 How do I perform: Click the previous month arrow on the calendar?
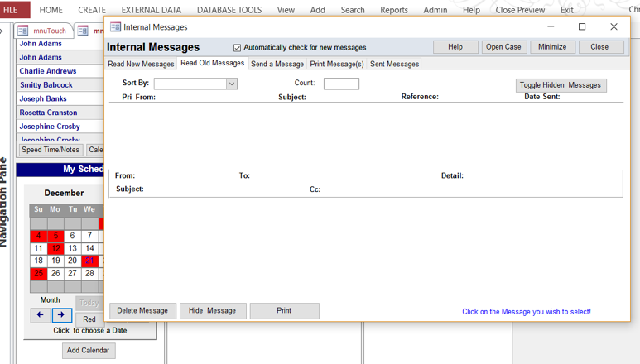40,315
